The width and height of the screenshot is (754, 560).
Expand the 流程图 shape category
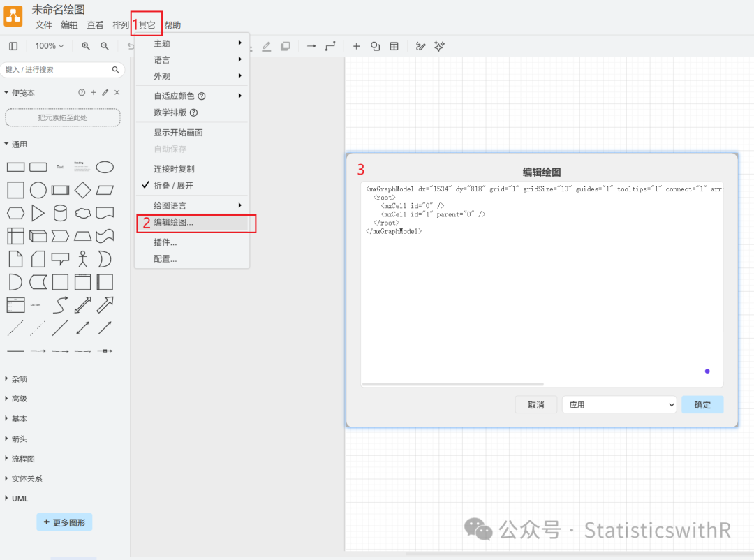click(23, 459)
